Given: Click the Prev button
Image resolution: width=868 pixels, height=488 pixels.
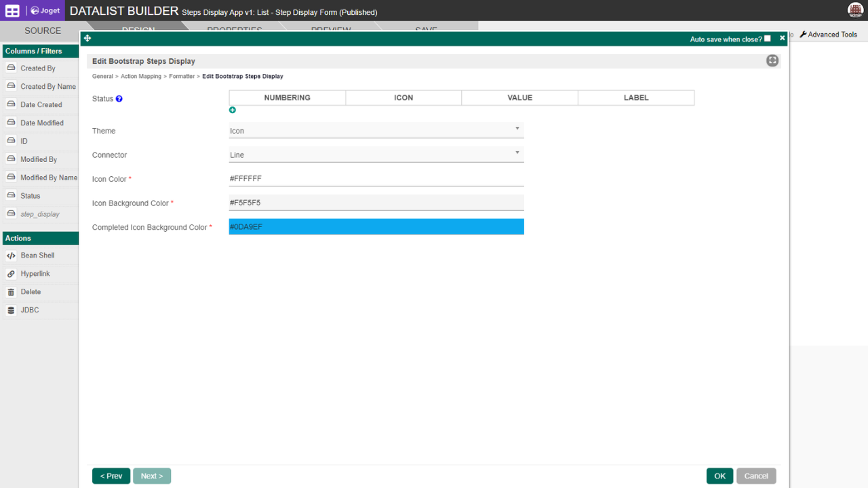Looking at the screenshot, I should coord(111,476).
